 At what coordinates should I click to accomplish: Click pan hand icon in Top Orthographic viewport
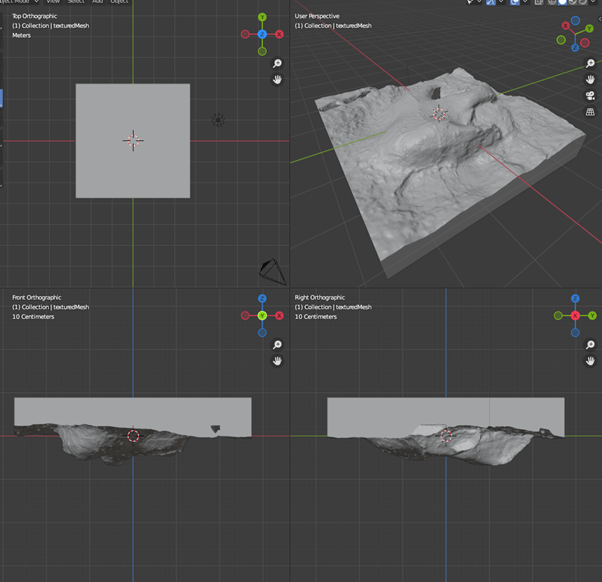[x=277, y=79]
